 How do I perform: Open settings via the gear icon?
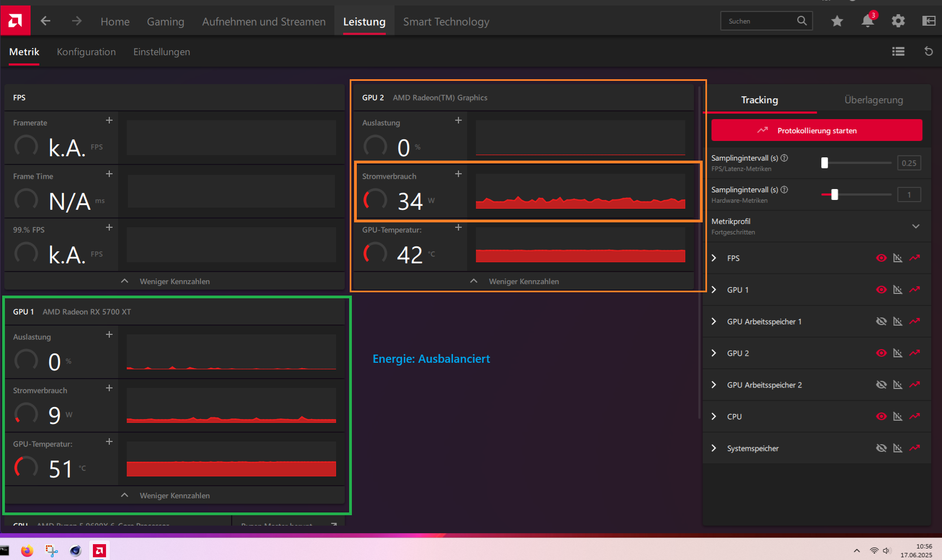(x=898, y=21)
